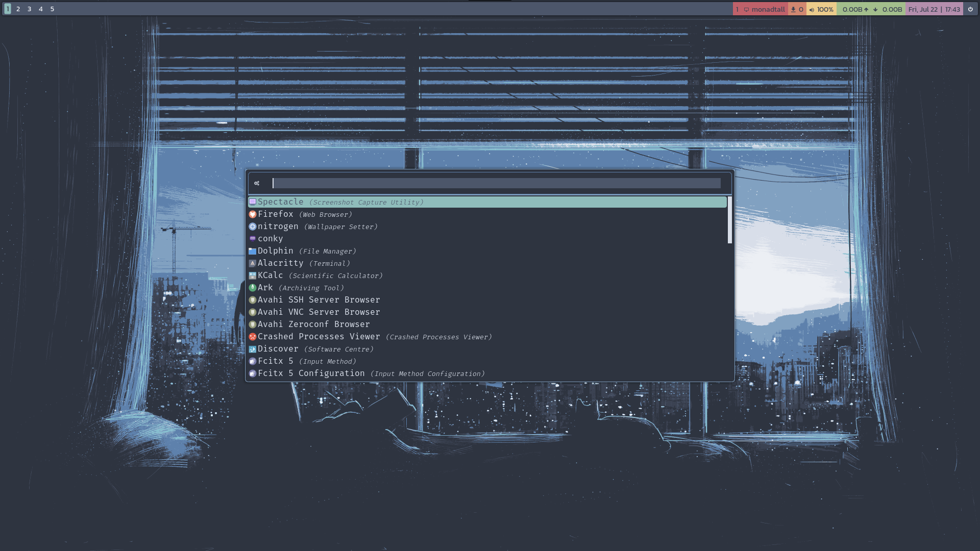Click the Crashed Processes Viewer red icon
The width and height of the screenshot is (980, 551).
coord(252,337)
